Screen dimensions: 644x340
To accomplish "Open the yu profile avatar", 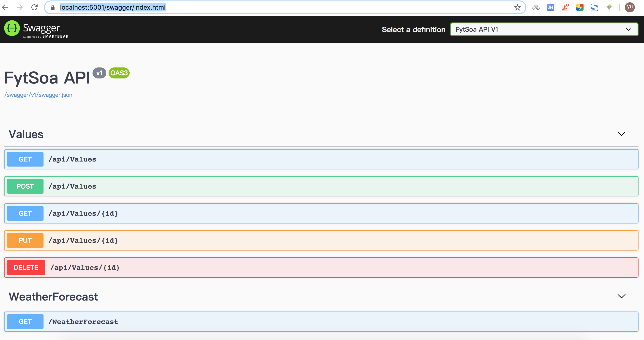I will (630, 7).
